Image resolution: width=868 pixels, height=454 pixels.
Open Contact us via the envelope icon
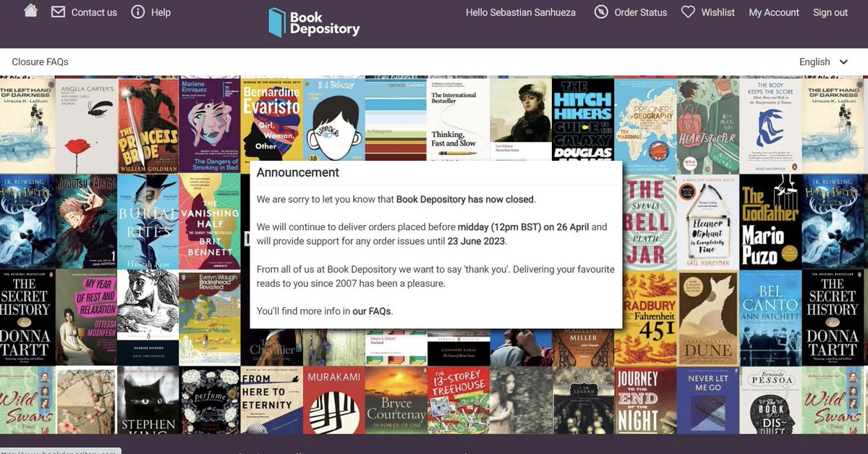[x=59, y=12]
